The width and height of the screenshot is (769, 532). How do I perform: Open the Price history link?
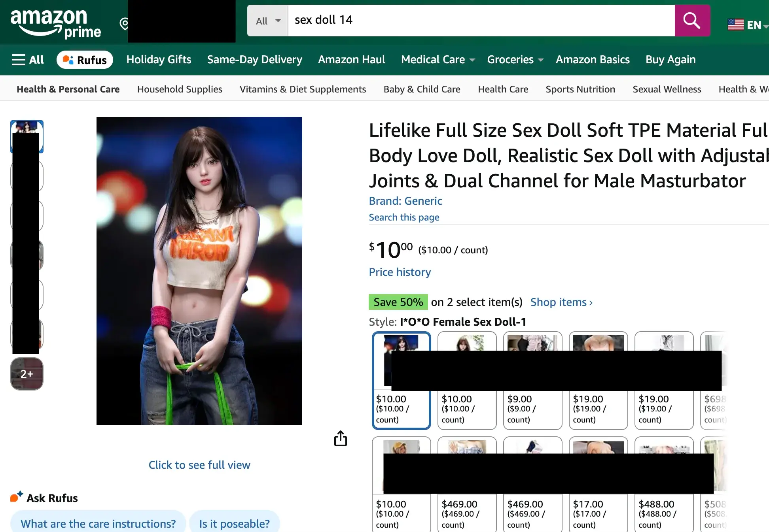[400, 272]
